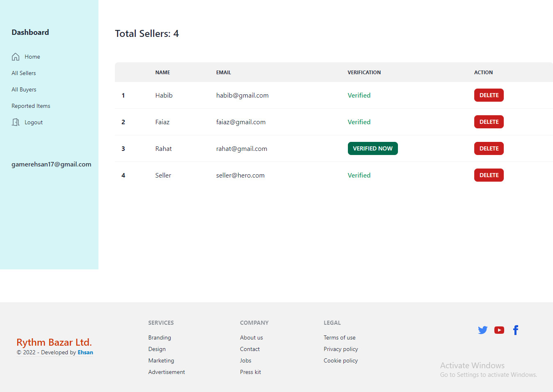
Task: Remove Rahat using the Delete button
Action: (x=489, y=148)
